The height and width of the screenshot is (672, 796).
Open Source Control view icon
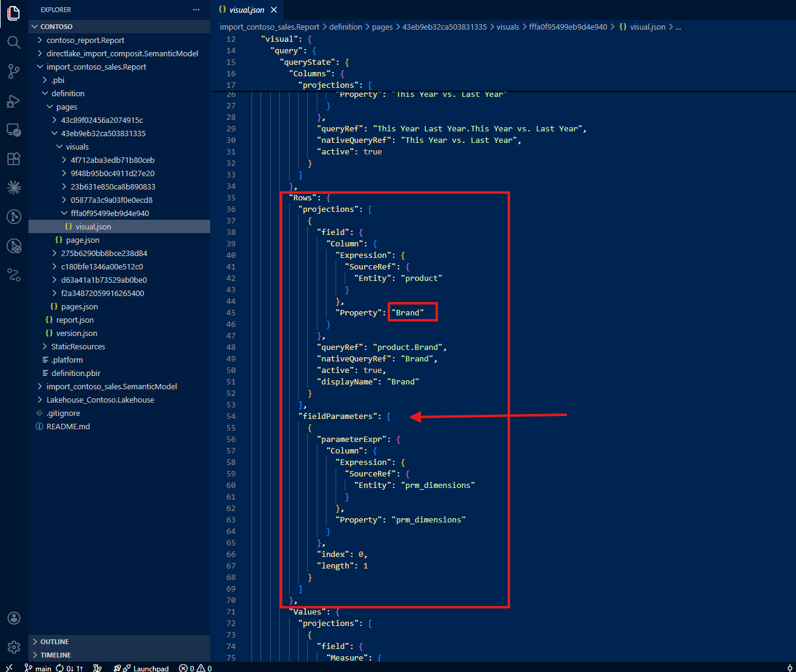coord(13,71)
